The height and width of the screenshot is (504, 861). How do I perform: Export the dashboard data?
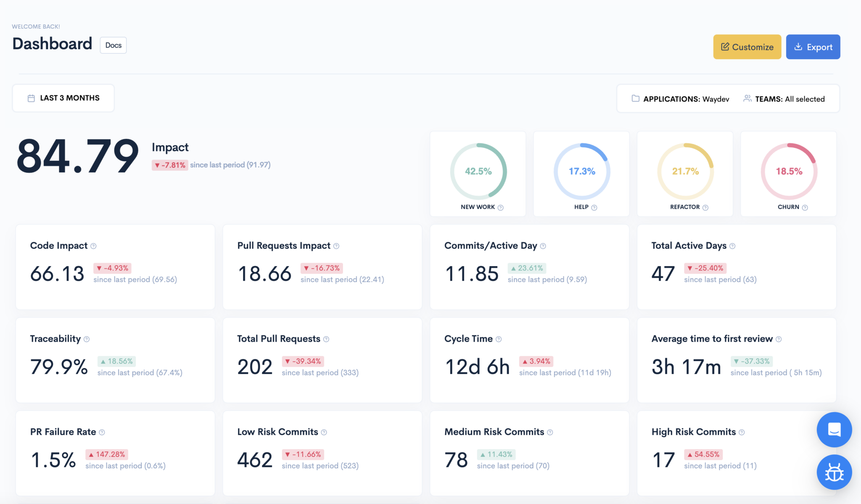point(813,47)
